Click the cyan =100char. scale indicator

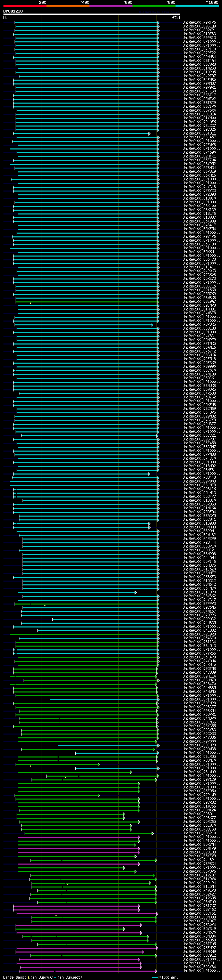pyautogui.click(x=165, y=977)
